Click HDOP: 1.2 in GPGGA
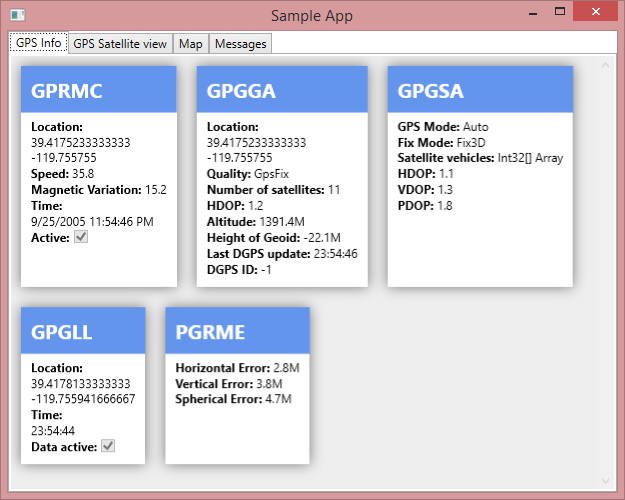This screenshot has height=500, width=625. pos(235,206)
